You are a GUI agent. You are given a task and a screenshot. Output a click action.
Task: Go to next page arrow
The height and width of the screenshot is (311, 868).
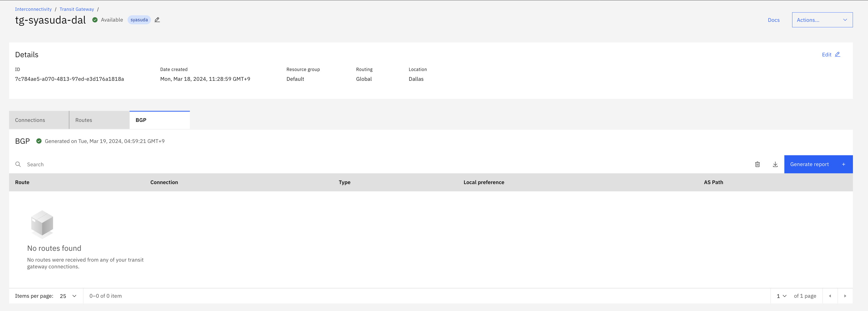pos(845,296)
